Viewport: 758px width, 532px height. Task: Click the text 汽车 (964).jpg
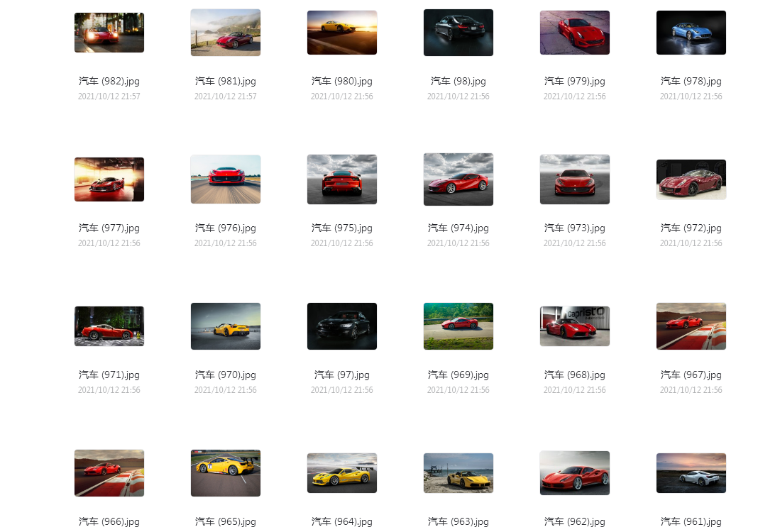pos(342,522)
